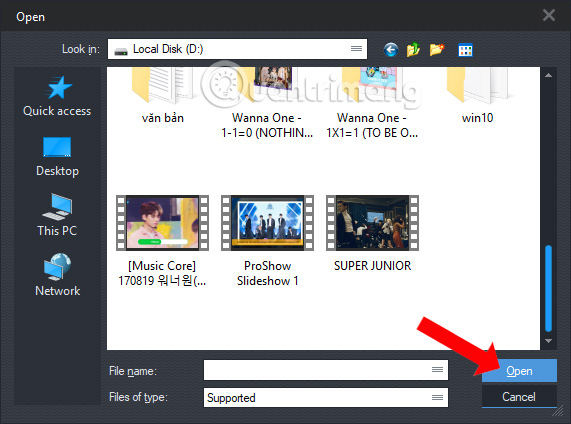Image resolution: width=571 pixels, height=424 pixels.
Task: Open Quick access location
Action: [x=57, y=96]
